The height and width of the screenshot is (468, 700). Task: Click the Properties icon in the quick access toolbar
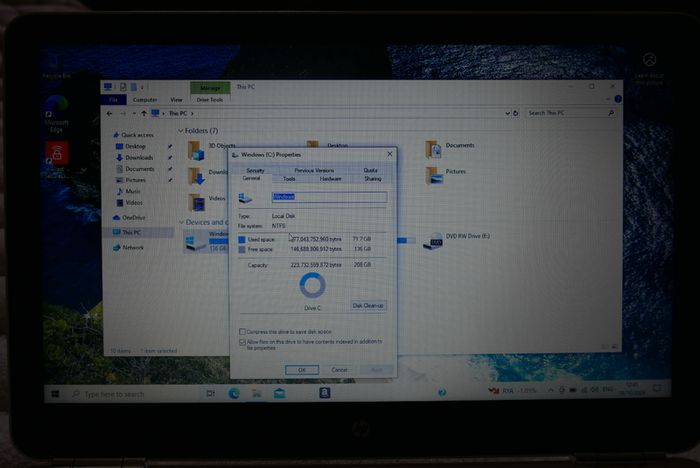click(123, 87)
